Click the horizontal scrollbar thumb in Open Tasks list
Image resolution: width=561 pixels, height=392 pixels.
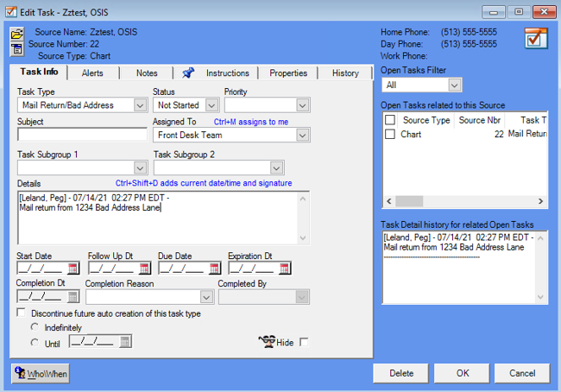409,201
